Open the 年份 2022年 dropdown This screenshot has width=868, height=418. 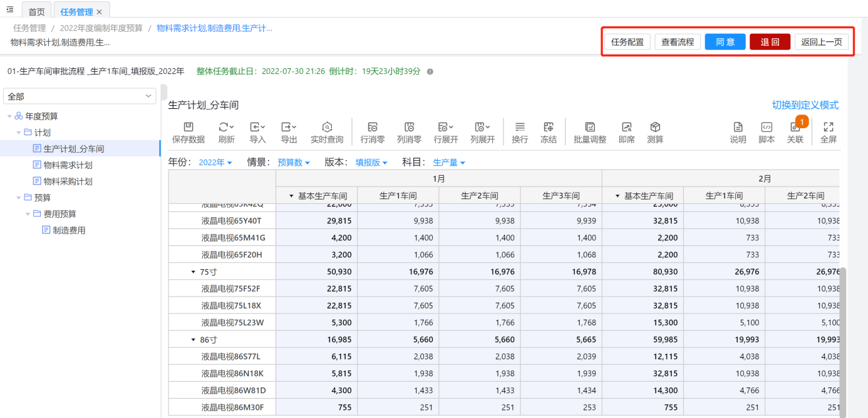coord(215,163)
